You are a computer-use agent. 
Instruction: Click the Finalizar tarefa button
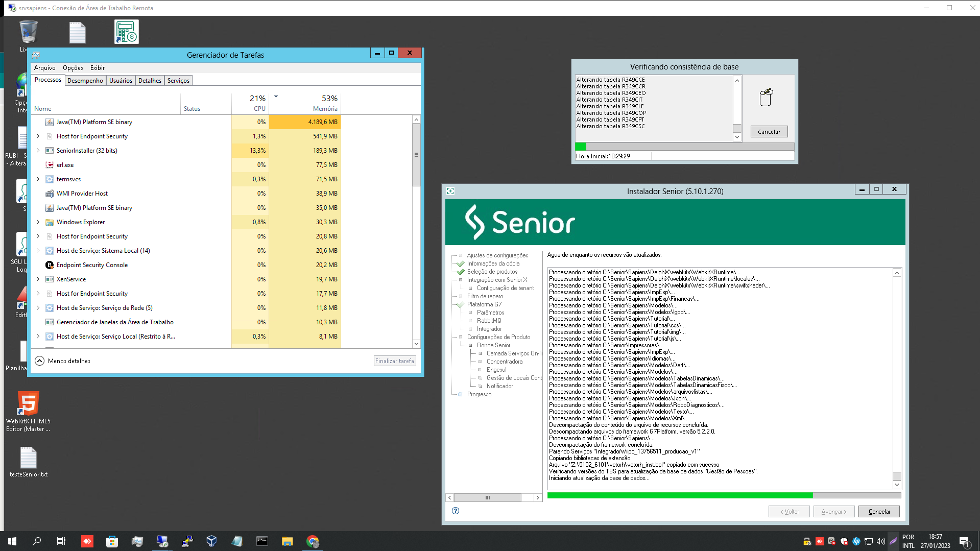[395, 361]
